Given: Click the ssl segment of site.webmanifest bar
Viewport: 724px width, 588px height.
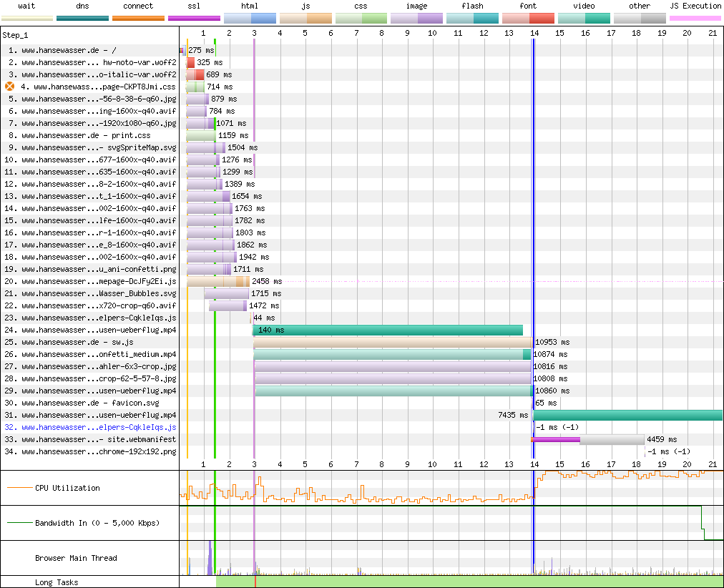Looking at the screenshot, I should tap(556, 439).
